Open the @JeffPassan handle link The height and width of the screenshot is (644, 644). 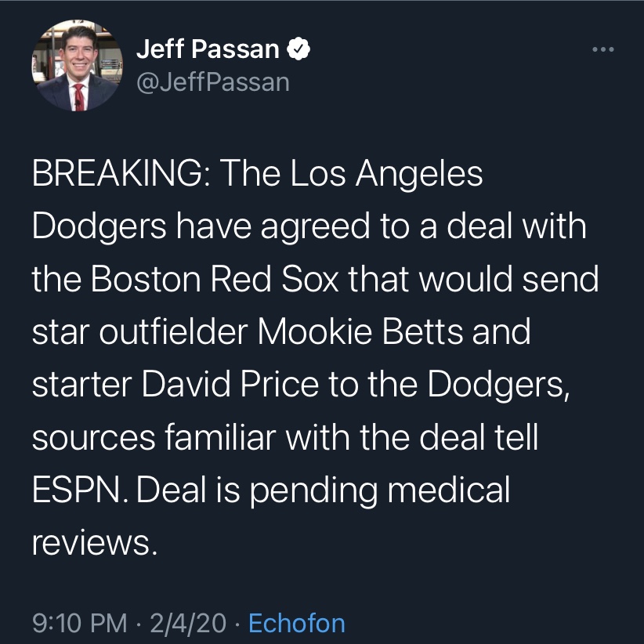click(x=212, y=81)
